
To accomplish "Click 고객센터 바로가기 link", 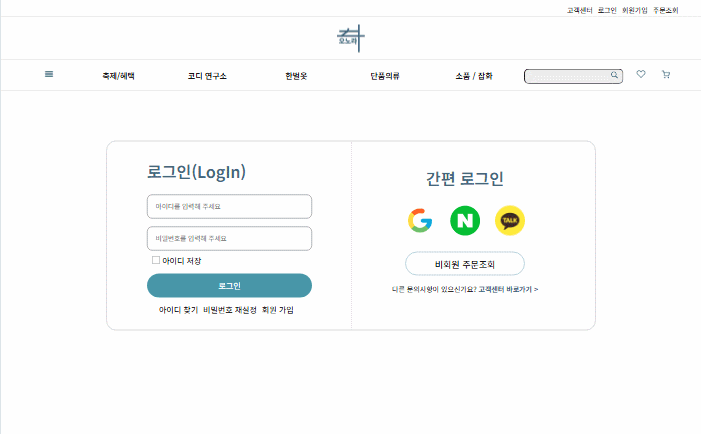I will pos(508,290).
